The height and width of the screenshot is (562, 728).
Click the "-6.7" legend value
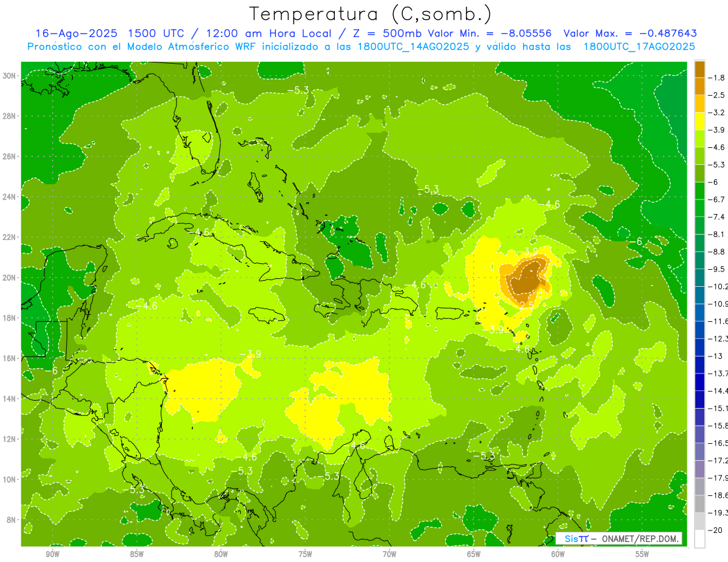716,199
